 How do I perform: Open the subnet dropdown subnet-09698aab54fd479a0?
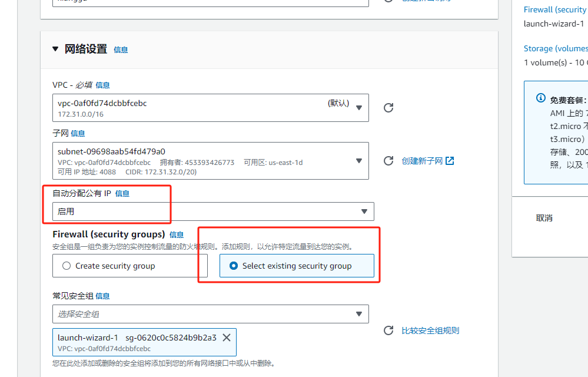[210, 161]
